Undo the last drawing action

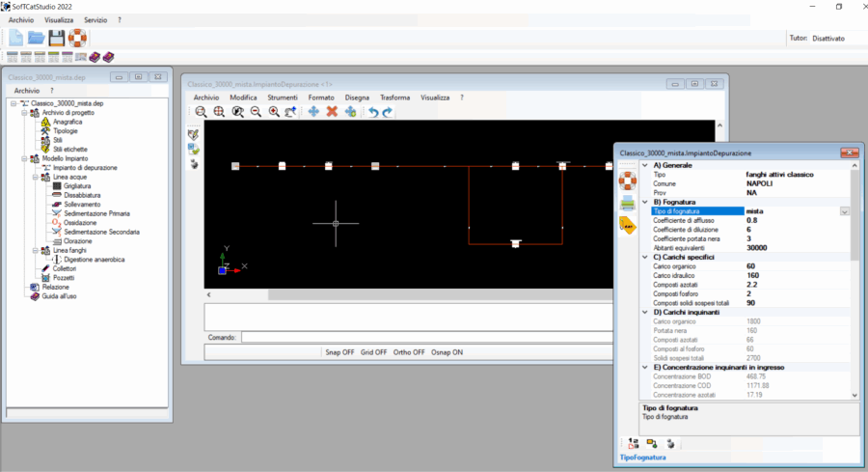point(371,112)
